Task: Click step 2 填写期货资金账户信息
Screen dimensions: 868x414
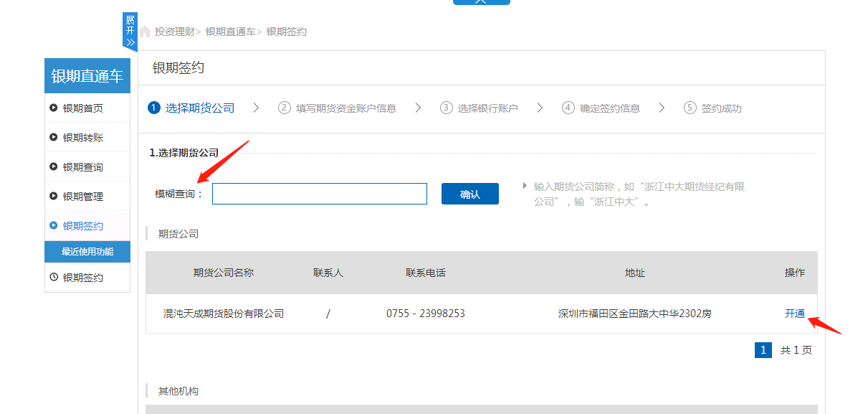Action: click(x=337, y=108)
